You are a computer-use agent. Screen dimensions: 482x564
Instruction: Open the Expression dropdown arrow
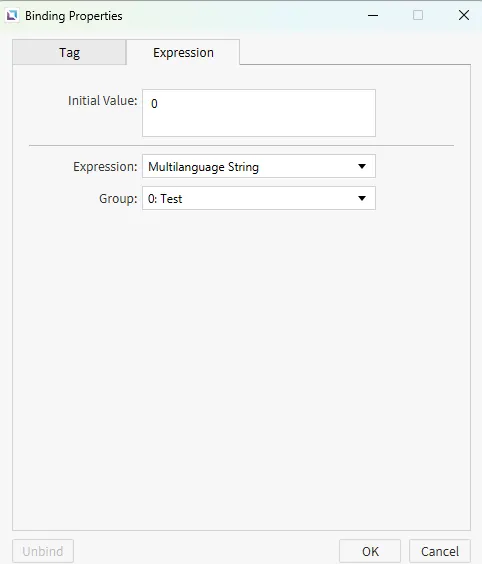pyautogui.click(x=362, y=166)
